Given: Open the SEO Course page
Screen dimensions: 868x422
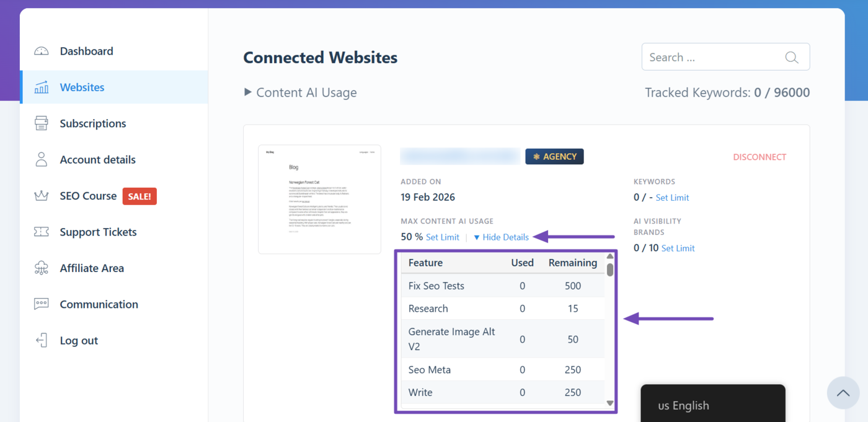Looking at the screenshot, I should click(x=88, y=196).
